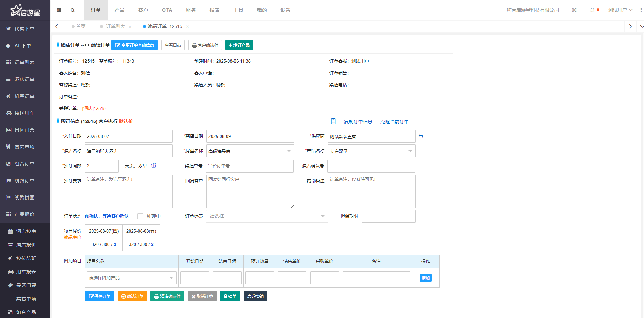Click the mobile phone icon near copy order info
The height and width of the screenshot is (318, 644).
click(x=333, y=121)
